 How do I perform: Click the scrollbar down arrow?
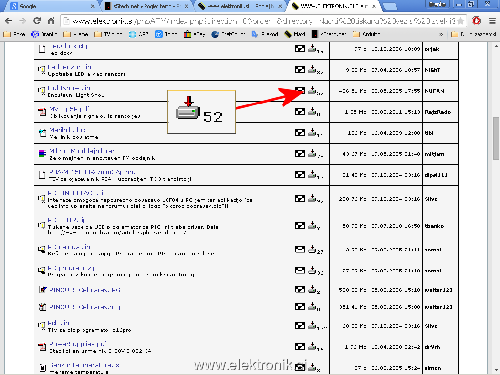pos(496,370)
